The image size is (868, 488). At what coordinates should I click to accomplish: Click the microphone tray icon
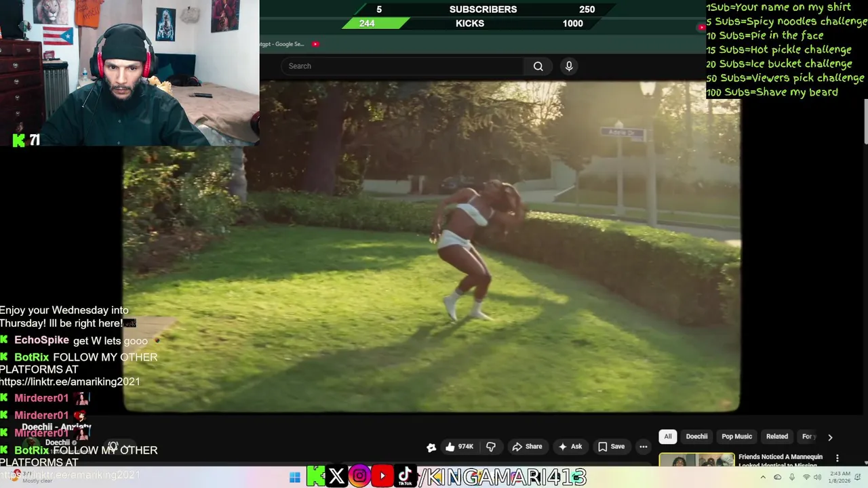point(791,477)
